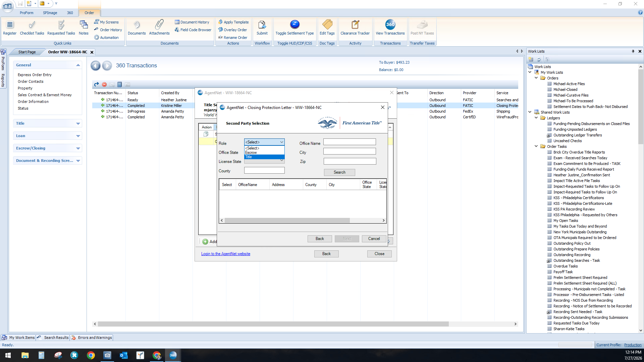Open the Notes ribbon icon

84,27
